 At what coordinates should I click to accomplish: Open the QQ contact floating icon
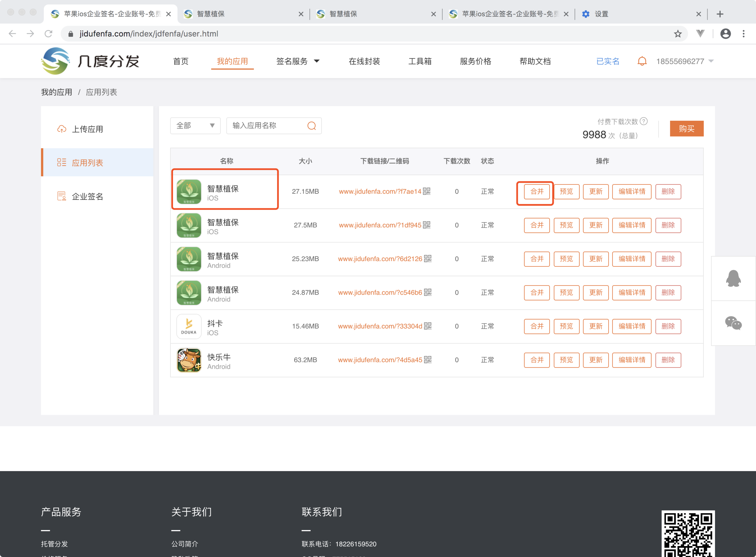point(733,278)
